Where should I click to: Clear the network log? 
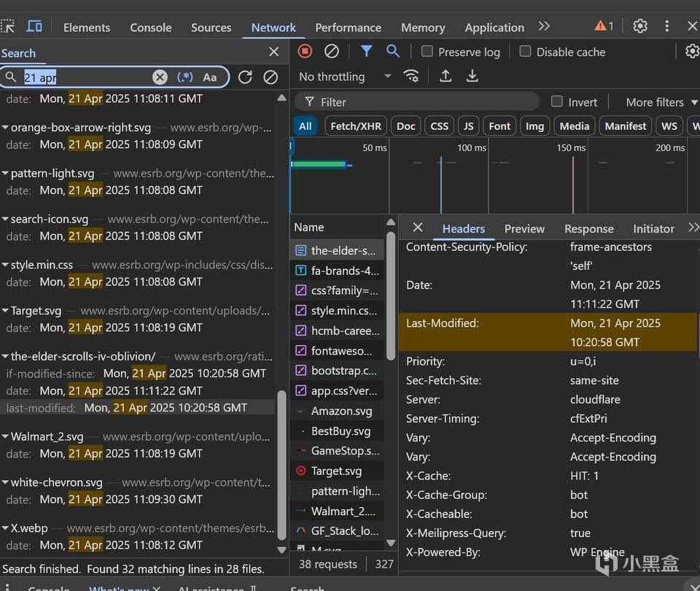pos(332,51)
